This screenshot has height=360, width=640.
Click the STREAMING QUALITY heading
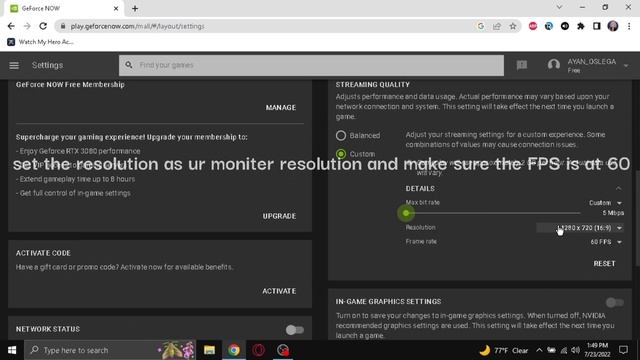click(373, 84)
